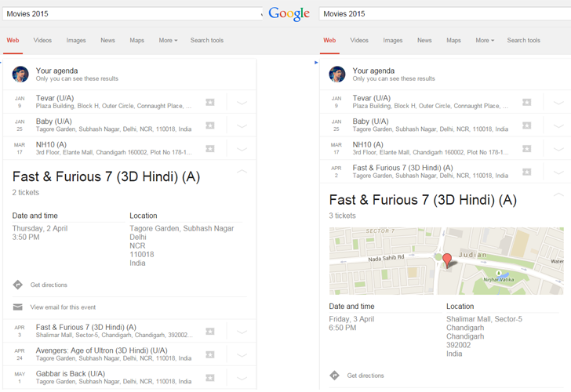Click ticket icon on left Apr 3 Fast & Furious row
This screenshot has height=392, width=571.
209,332
